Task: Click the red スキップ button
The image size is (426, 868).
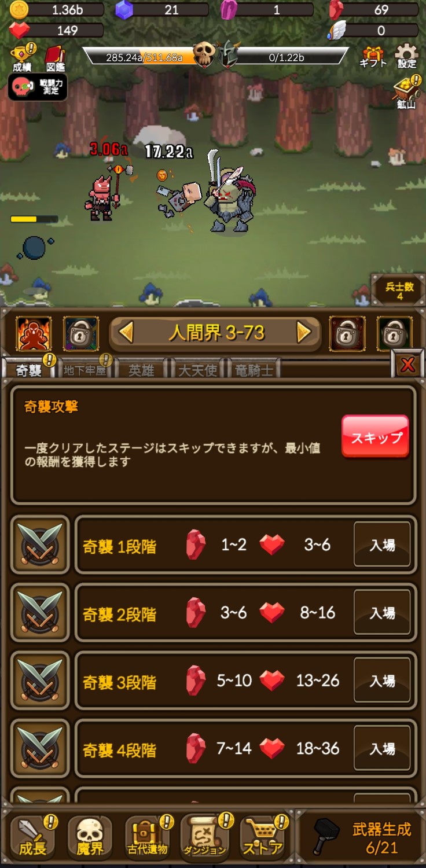Action: coord(376,437)
